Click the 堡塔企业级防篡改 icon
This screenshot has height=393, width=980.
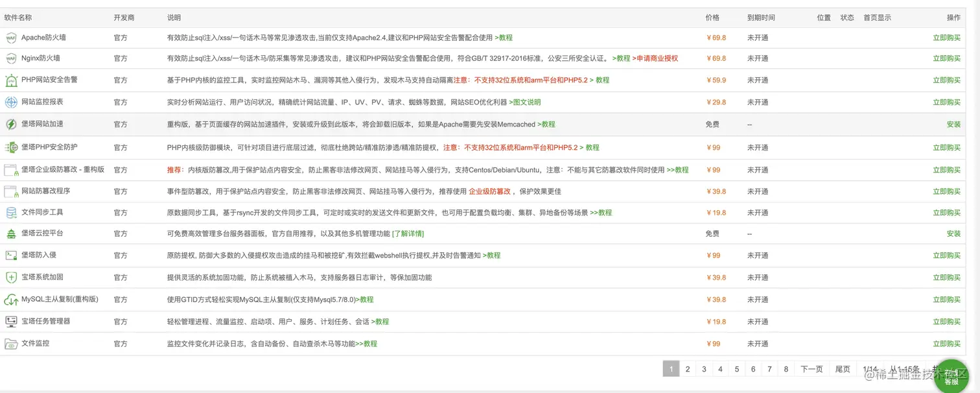(x=11, y=171)
